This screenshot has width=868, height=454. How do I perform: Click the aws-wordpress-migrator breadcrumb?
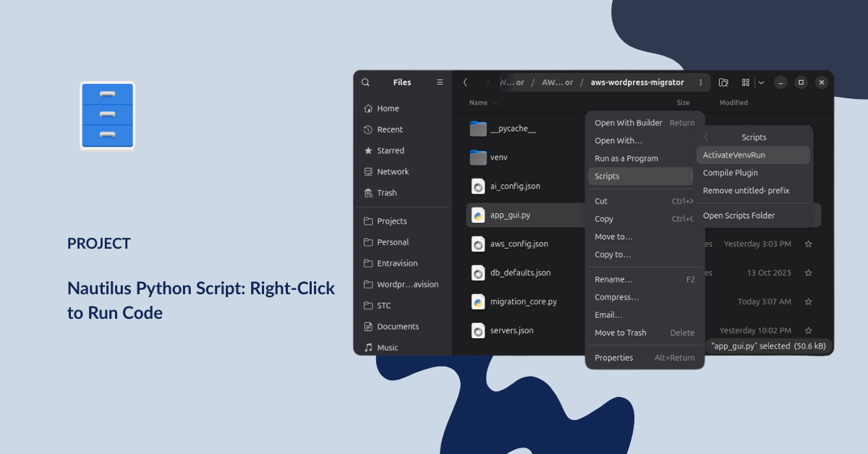click(x=637, y=82)
